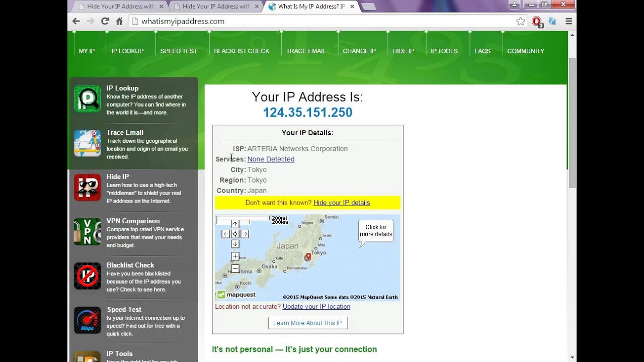Click the Hide IP sidebar heading
Image resolution: width=644 pixels, height=362 pixels.
pyautogui.click(x=118, y=176)
